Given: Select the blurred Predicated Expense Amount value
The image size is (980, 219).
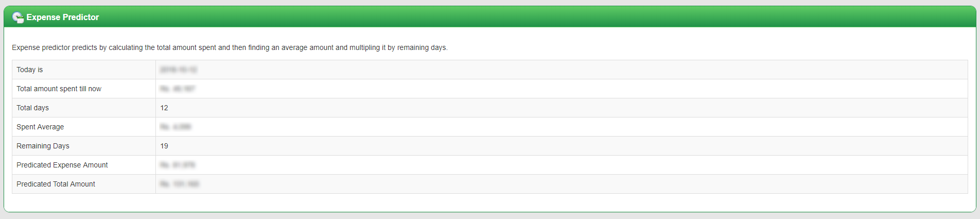Looking at the screenshot, I should point(178,165).
